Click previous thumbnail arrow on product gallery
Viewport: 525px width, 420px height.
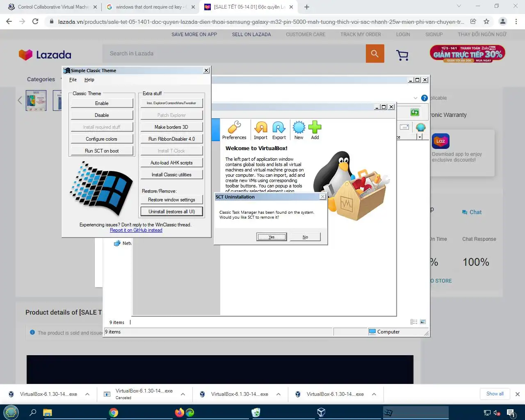(20, 100)
